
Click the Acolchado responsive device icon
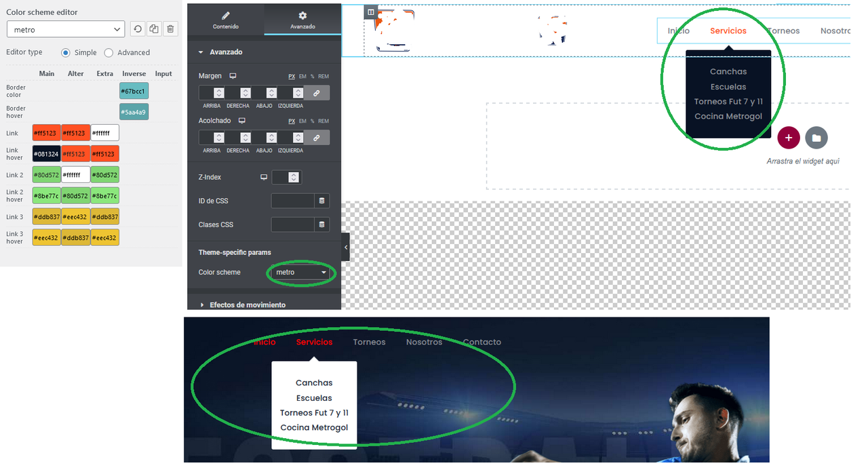pos(241,121)
